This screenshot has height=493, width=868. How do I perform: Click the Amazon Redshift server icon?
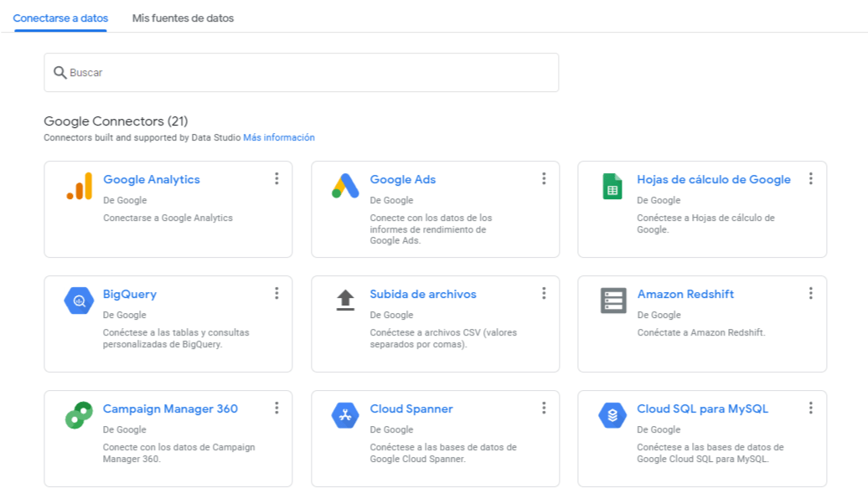[x=613, y=300]
